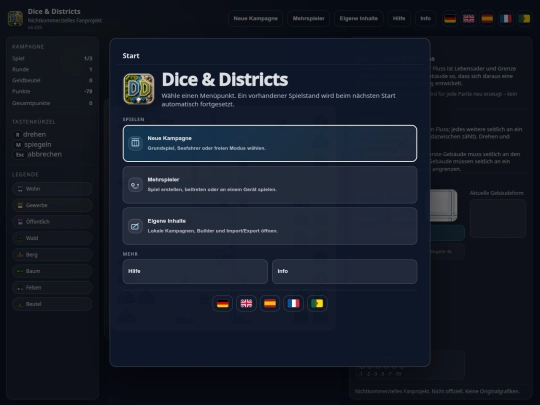Click the Aktuelle Gebäudeform preview box

[498, 218]
